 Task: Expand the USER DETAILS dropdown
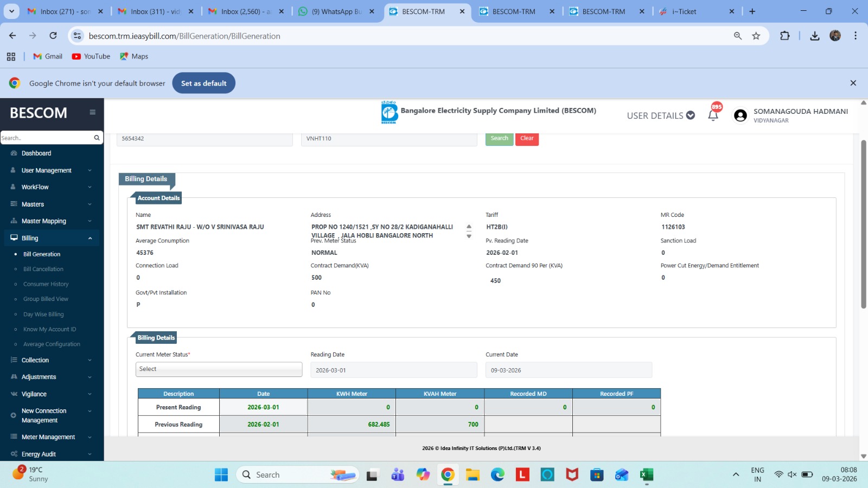tap(660, 115)
